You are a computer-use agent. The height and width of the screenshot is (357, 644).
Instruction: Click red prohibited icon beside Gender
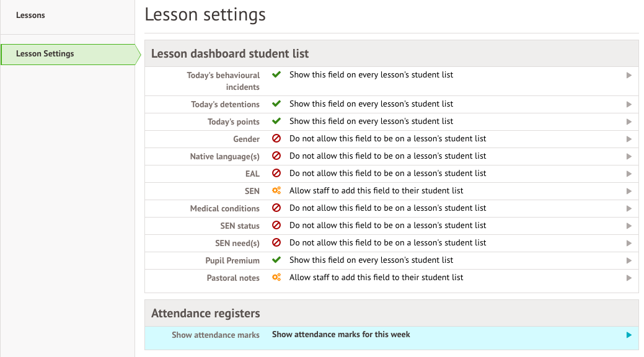coord(276,138)
